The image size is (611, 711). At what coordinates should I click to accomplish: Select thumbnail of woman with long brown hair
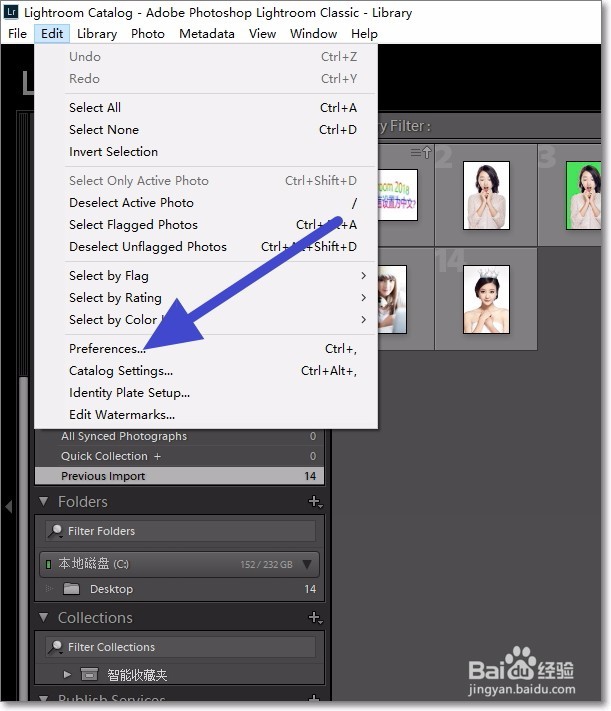click(x=392, y=299)
